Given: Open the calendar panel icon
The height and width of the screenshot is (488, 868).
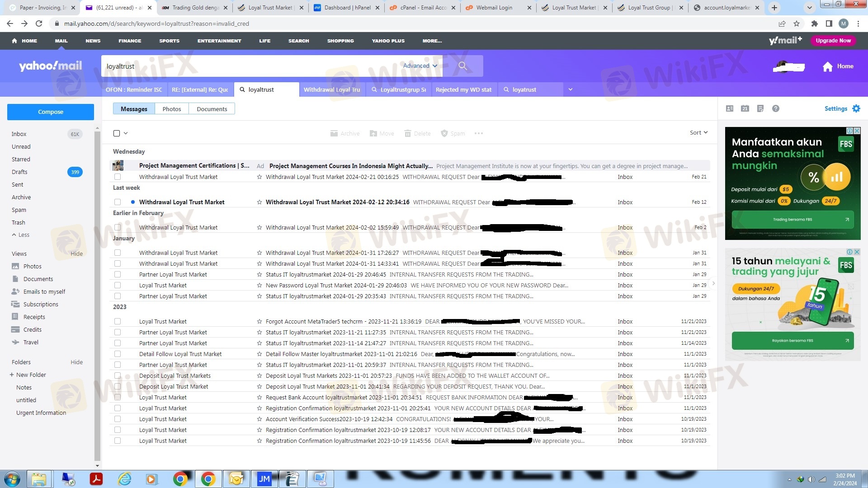Looking at the screenshot, I should click(745, 108).
